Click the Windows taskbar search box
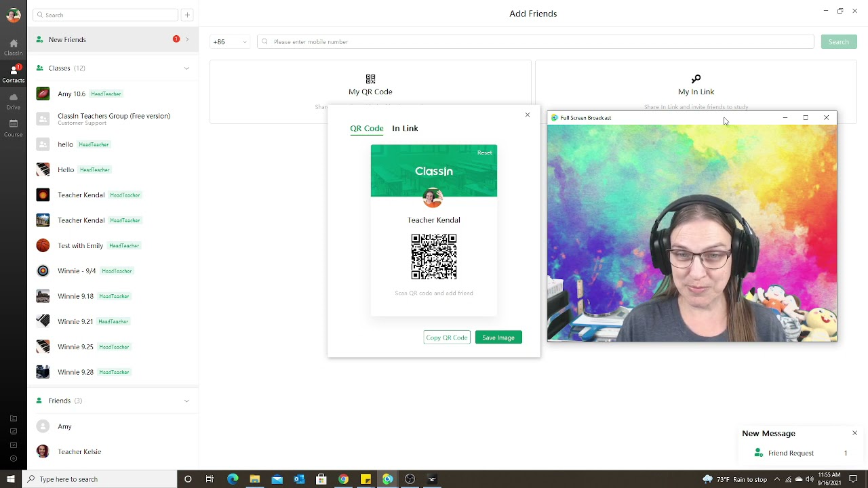 [x=99, y=479]
